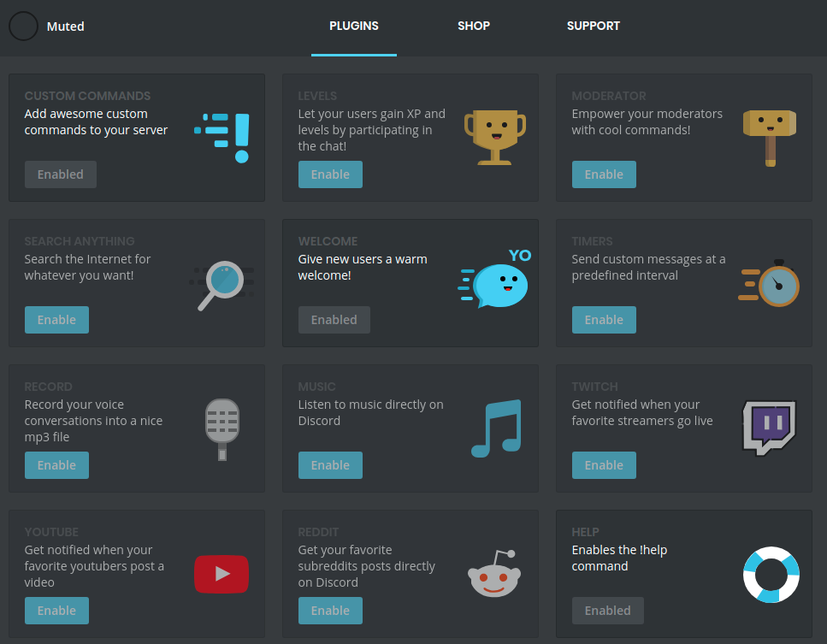Click the YOUTUBE card title

[x=51, y=532]
